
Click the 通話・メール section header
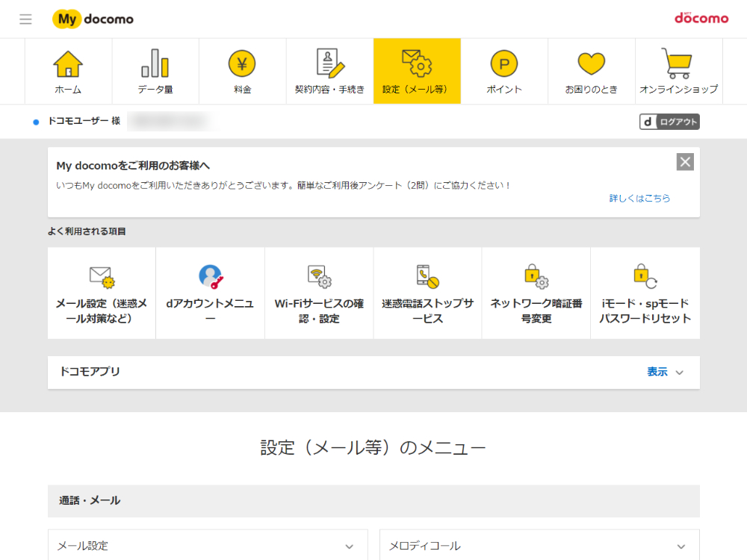373,501
